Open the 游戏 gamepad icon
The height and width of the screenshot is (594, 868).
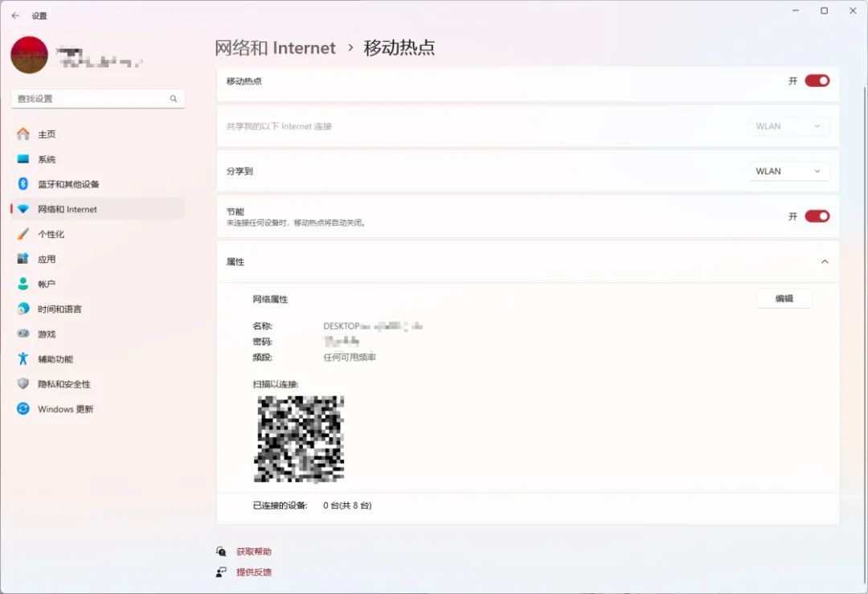click(23, 334)
